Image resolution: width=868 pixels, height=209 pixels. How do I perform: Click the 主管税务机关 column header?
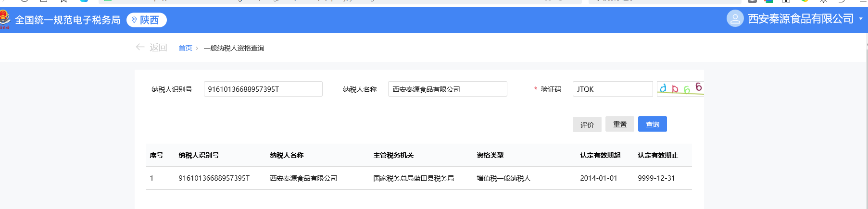(393, 155)
